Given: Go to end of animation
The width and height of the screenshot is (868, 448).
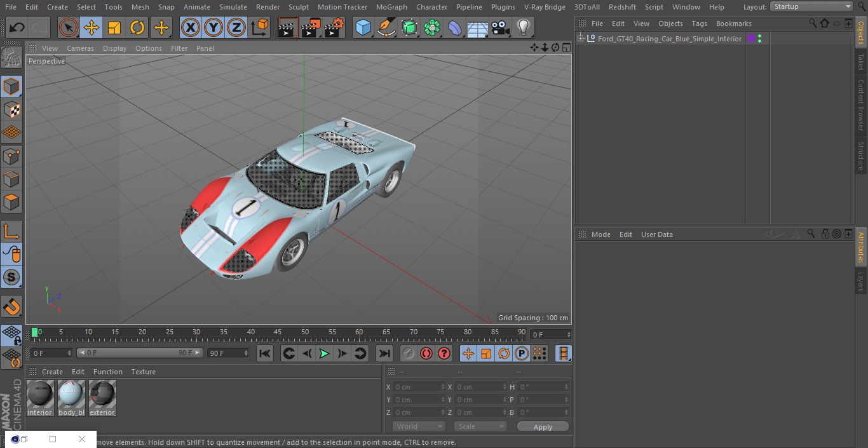Looking at the screenshot, I should [384, 353].
